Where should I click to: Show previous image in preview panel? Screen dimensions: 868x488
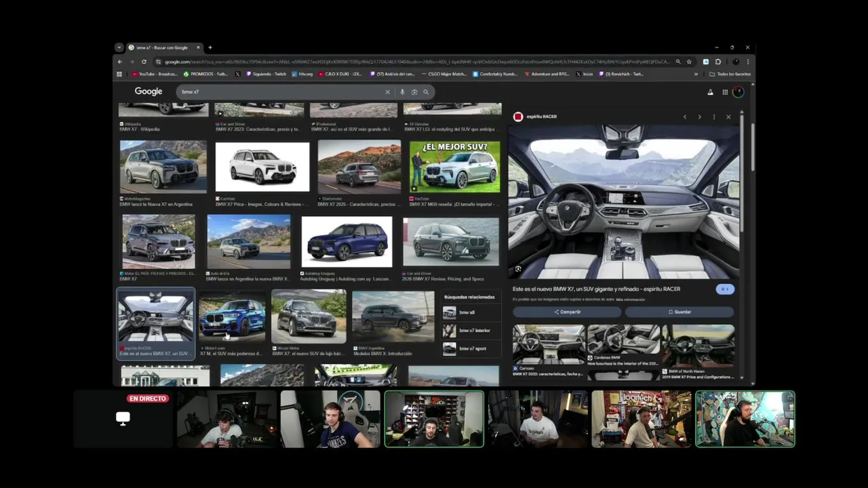[685, 117]
